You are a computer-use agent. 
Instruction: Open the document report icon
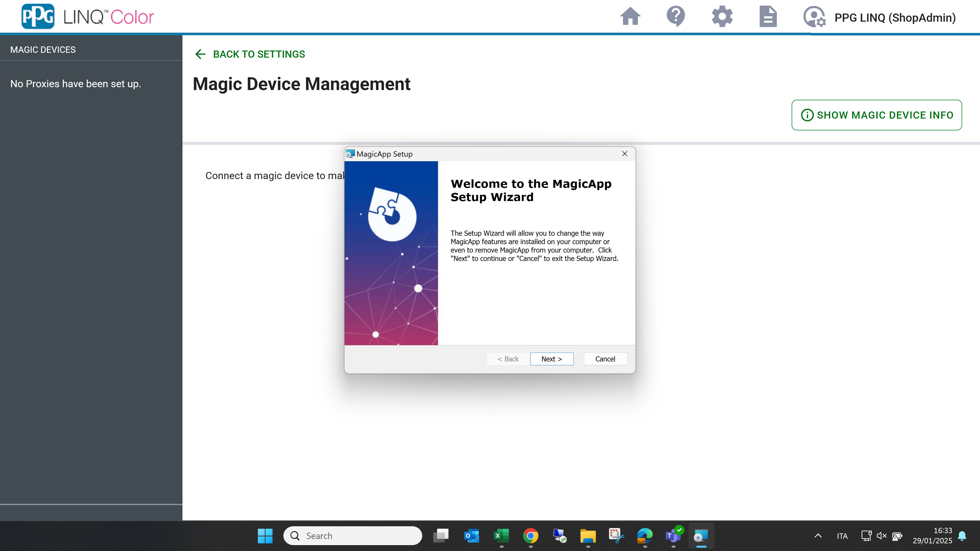pos(768,17)
